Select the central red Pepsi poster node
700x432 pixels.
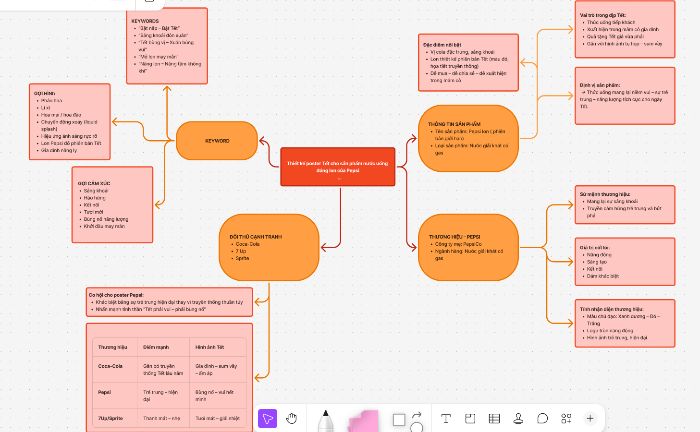pos(338,166)
